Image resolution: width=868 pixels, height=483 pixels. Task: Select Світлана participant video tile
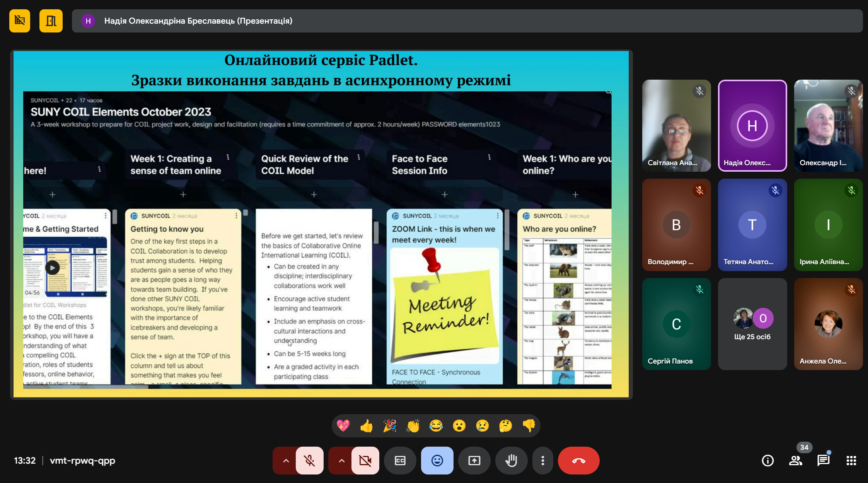coord(676,126)
